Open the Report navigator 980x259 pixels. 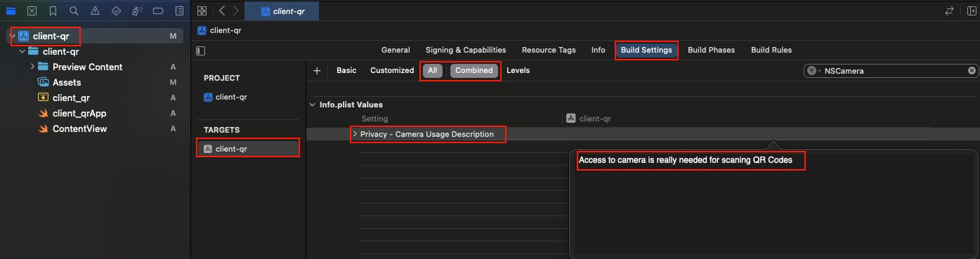pyautogui.click(x=180, y=11)
